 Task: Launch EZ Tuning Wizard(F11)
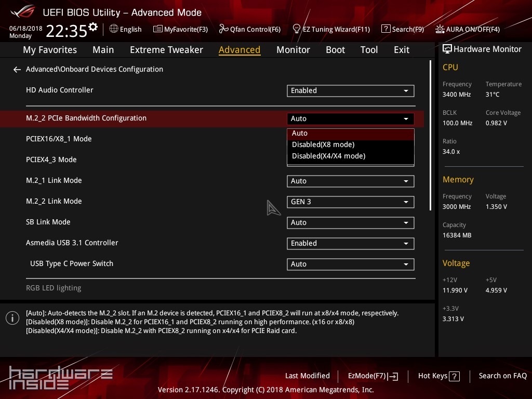click(331, 29)
